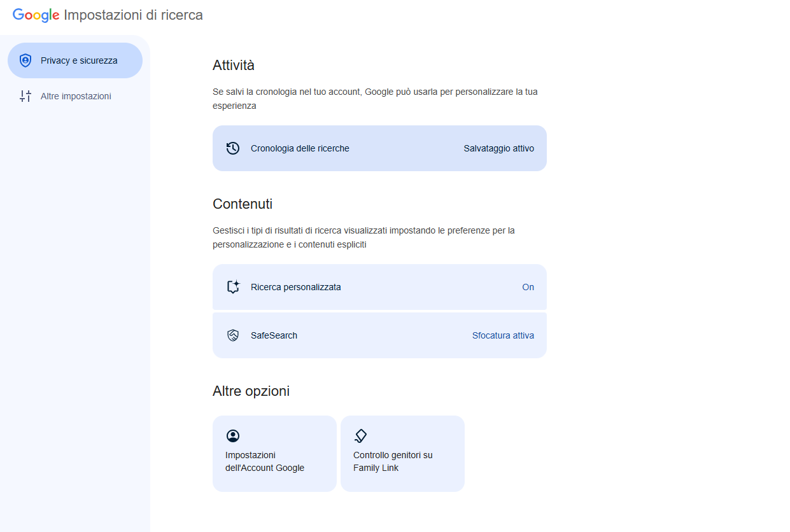Click the On status for Ricerca personalizzata

click(x=528, y=287)
